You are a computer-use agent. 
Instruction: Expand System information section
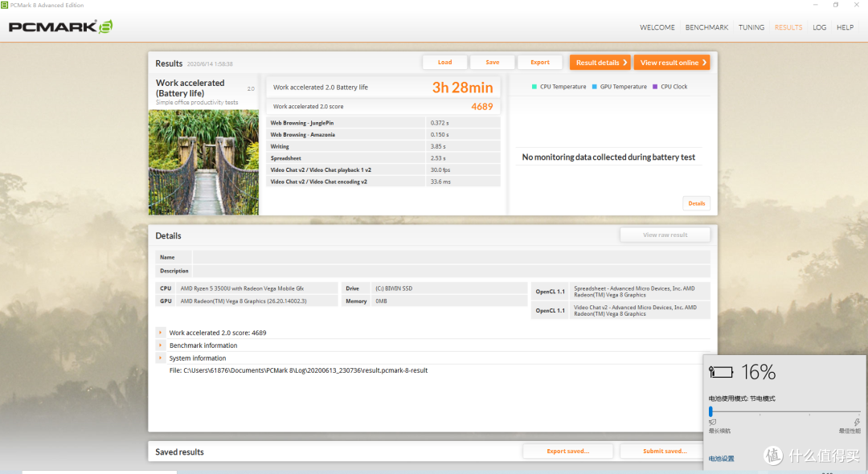[x=161, y=358]
